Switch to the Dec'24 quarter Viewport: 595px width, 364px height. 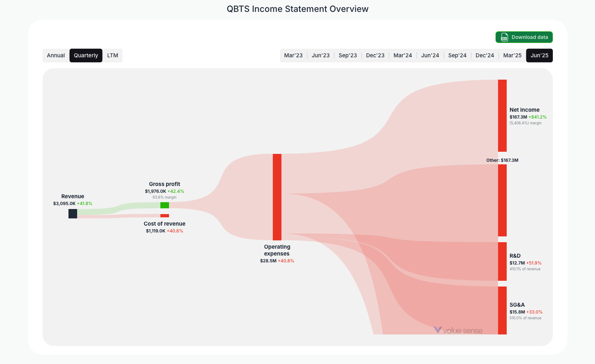pyautogui.click(x=485, y=55)
